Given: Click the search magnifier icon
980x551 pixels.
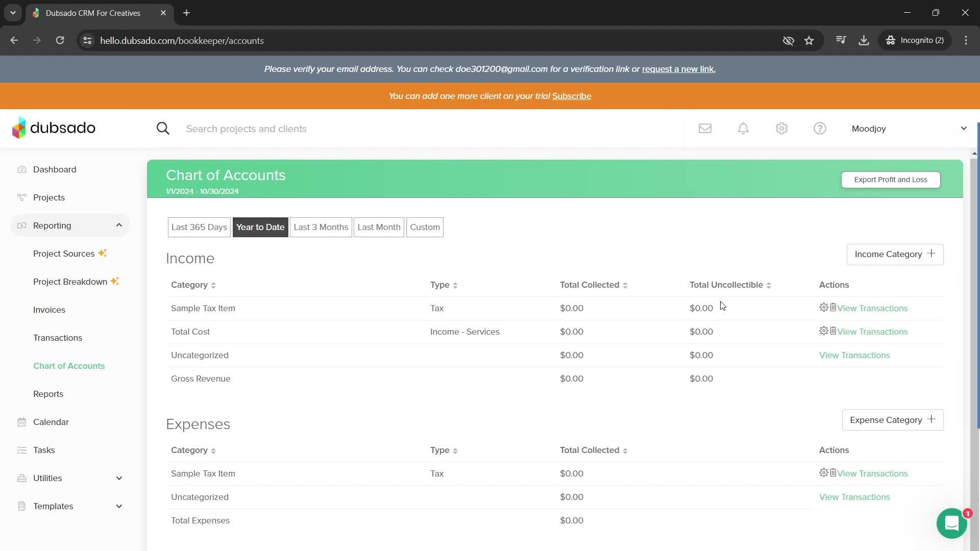Looking at the screenshot, I should click(163, 129).
